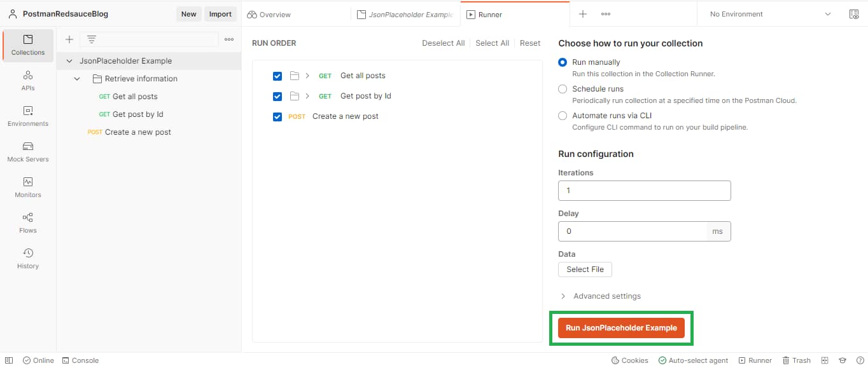This screenshot has height=368, width=868.
Task: Click the plus icon to create a collection
Action: [x=69, y=39]
